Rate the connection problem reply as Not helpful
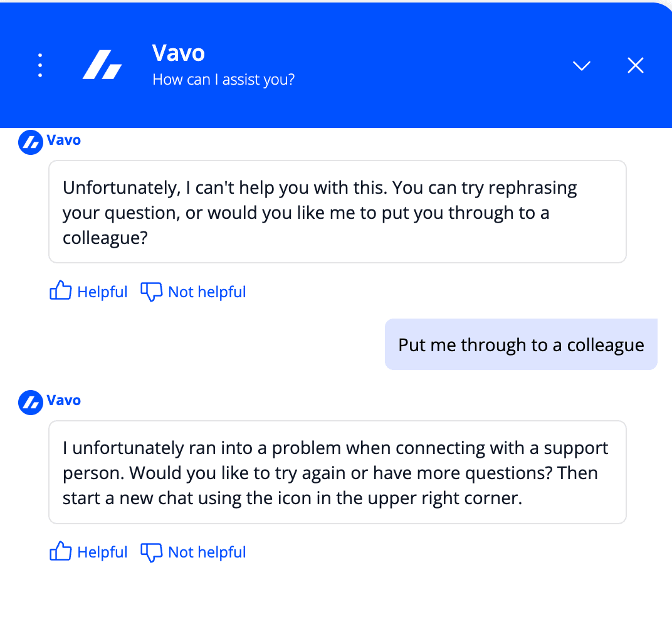The width and height of the screenshot is (672, 634). tap(207, 552)
